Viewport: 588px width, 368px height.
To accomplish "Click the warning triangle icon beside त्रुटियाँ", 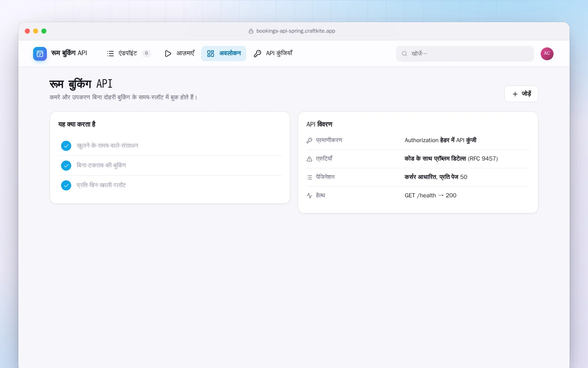I will [309, 159].
